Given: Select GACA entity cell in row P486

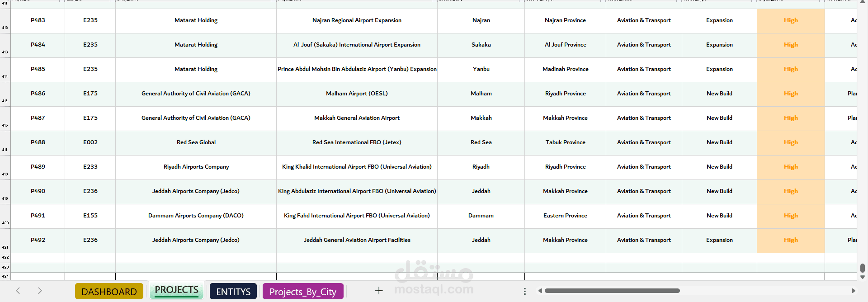Looking at the screenshot, I should (196, 94).
